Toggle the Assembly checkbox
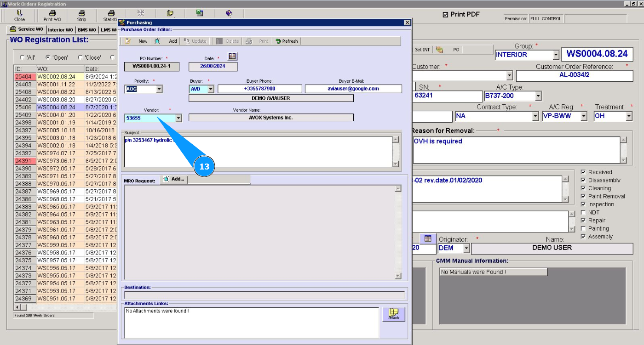The width and height of the screenshot is (644, 345). pyautogui.click(x=583, y=237)
